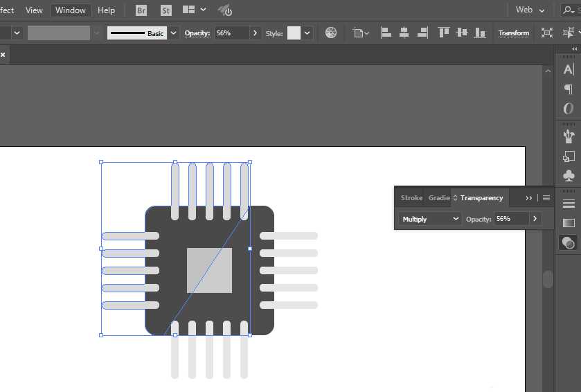Click the Gradient panel icon in dock
This screenshot has height=392, width=581.
[569, 223]
